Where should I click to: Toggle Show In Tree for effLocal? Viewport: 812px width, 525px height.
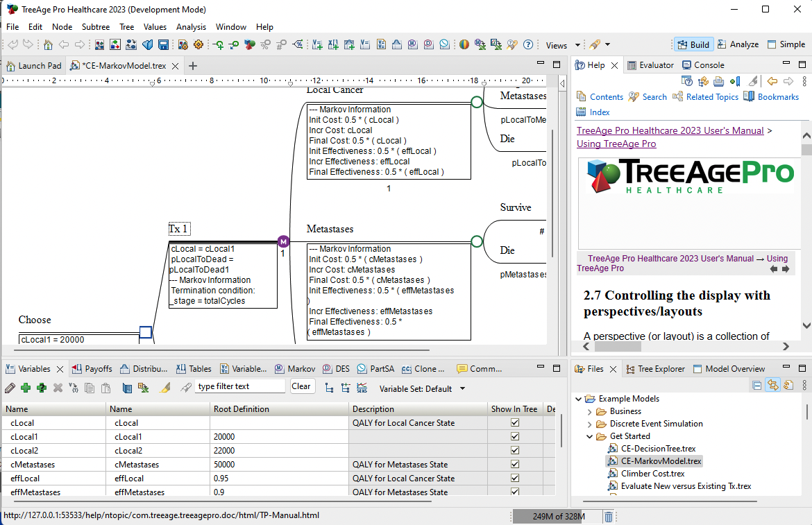click(x=515, y=479)
